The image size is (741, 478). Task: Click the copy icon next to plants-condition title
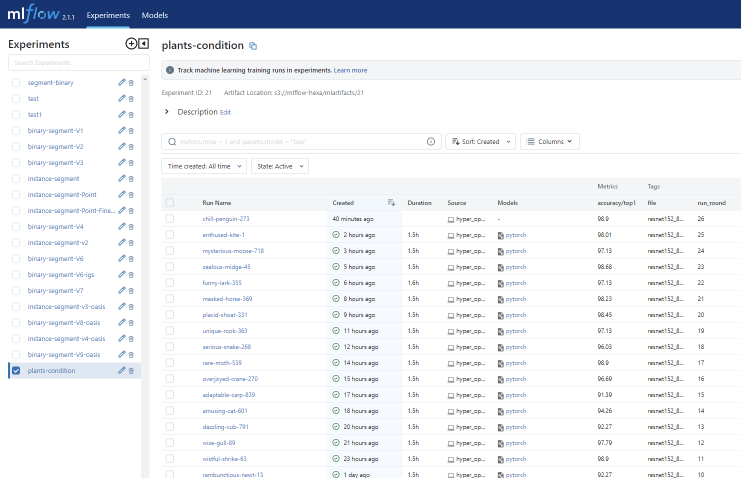point(253,46)
